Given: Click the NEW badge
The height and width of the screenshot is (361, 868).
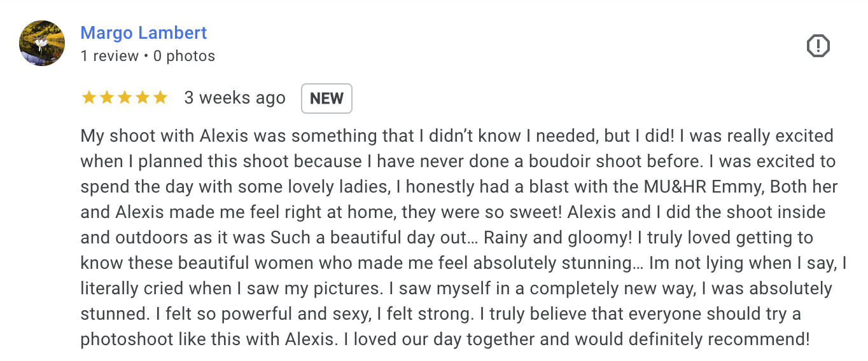Looking at the screenshot, I should point(326,99).
